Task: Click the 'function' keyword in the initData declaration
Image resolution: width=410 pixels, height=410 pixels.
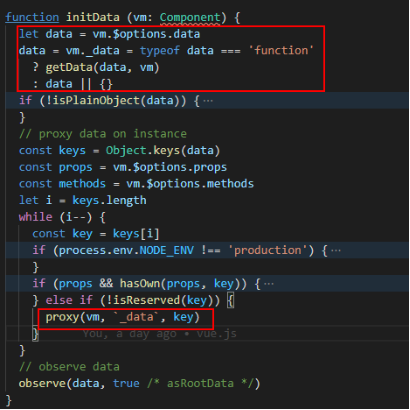Action: pos(32,17)
